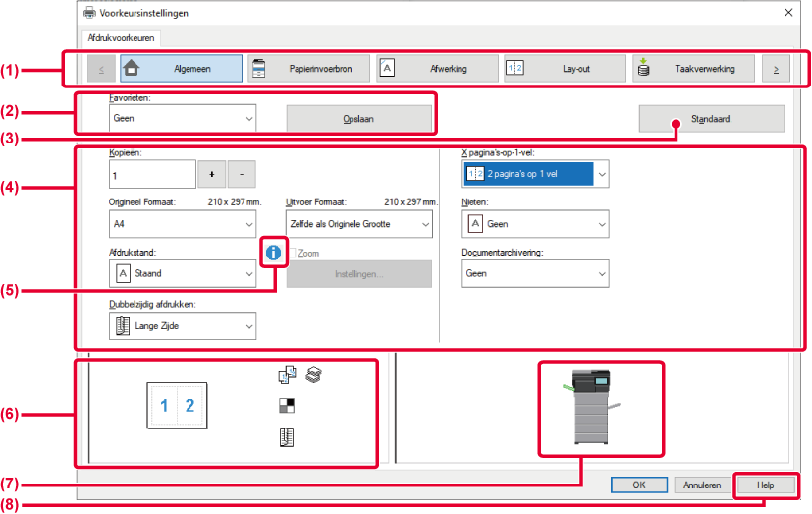Screen dimensions: 812x514
Task: Click the black and white mode icon
Action: tap(287, 406)
